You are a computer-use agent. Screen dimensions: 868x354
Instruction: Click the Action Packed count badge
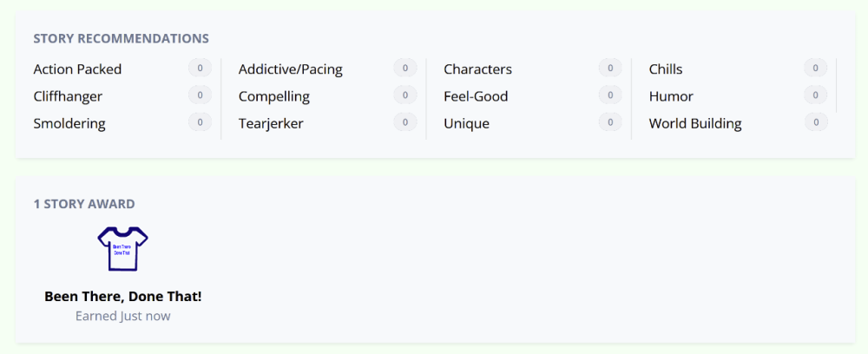click(200, 68)
